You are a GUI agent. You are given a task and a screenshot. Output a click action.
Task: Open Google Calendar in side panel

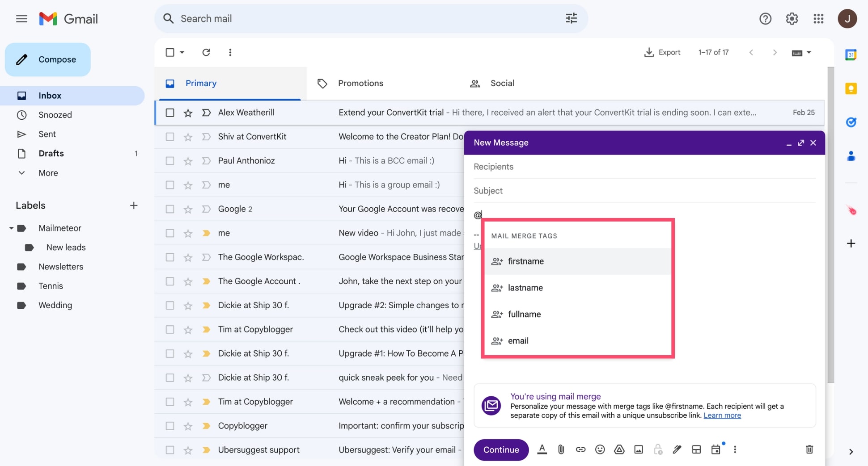tap(851, 55)
